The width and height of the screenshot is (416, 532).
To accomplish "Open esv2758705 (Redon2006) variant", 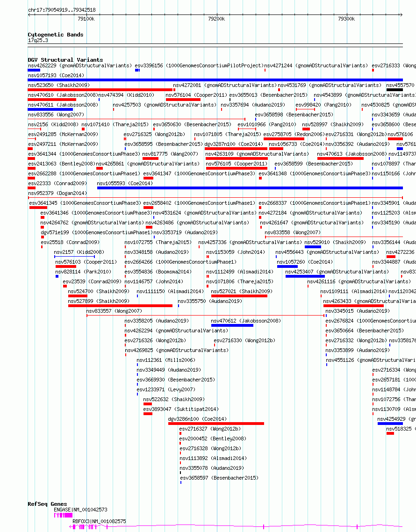I will [x=294, y=134].
